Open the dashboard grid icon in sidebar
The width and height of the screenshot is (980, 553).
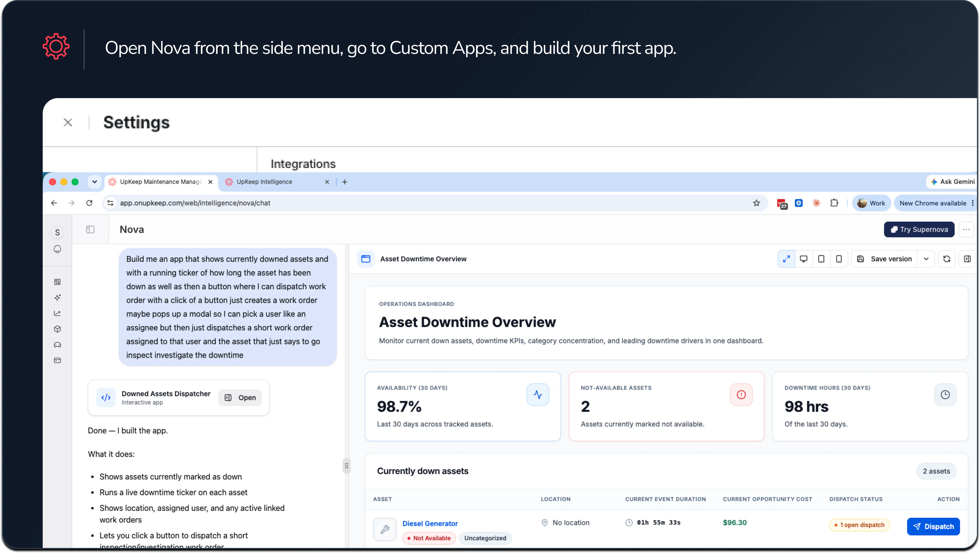(57, 282)
